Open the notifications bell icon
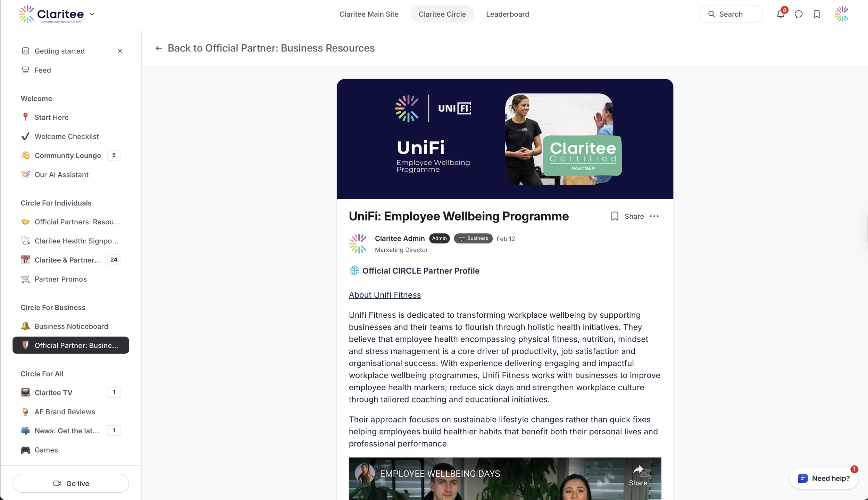Screen dimensions: 868x500 [x=780, y=14]
